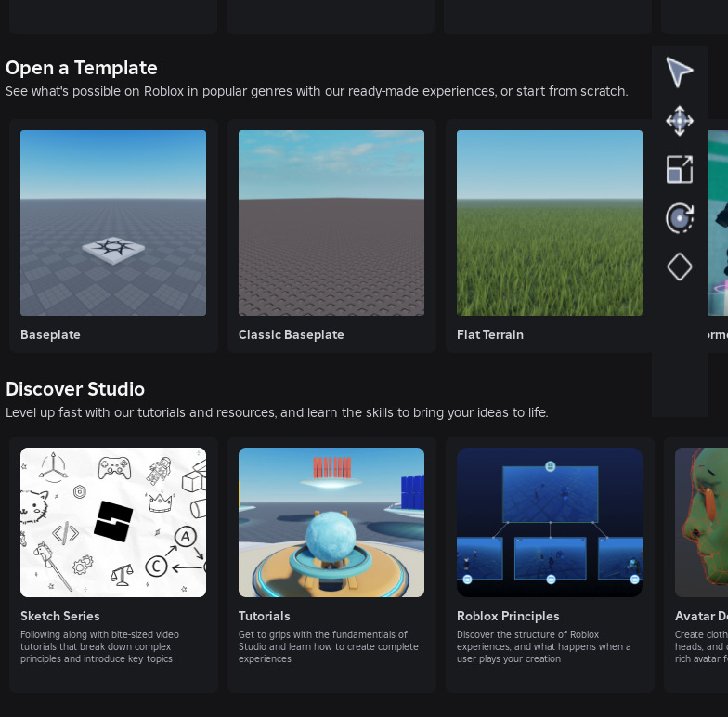The image size is (728, 717).
Task: Open the Baseplate template thumbnail
Action: (x=113, y=223)
